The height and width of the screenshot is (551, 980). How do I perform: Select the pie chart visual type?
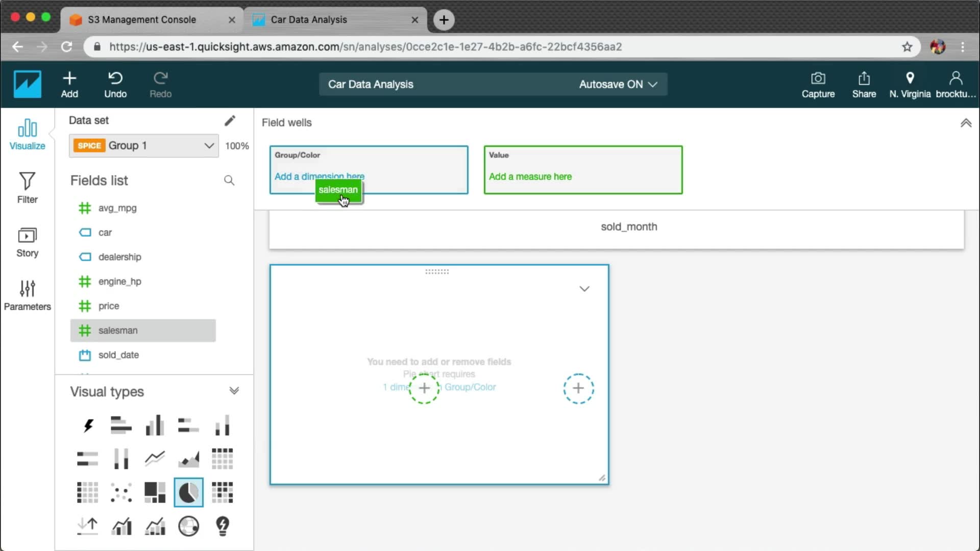click(x=188, y=492)
